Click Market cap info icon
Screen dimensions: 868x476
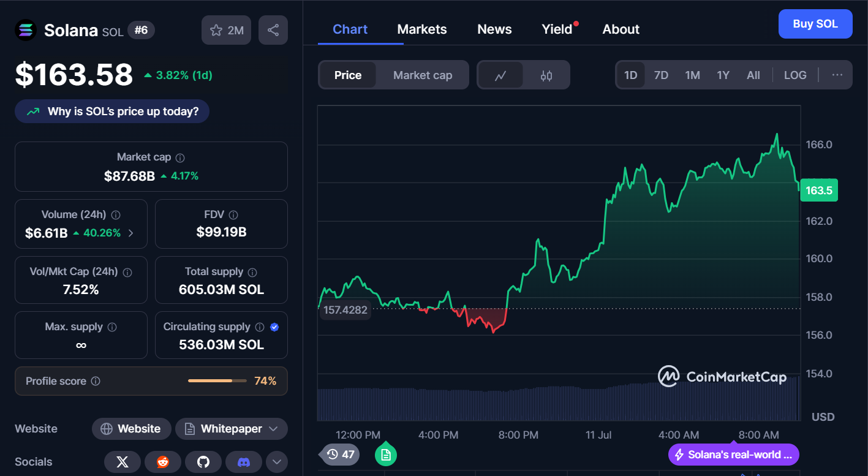(180, 157)
